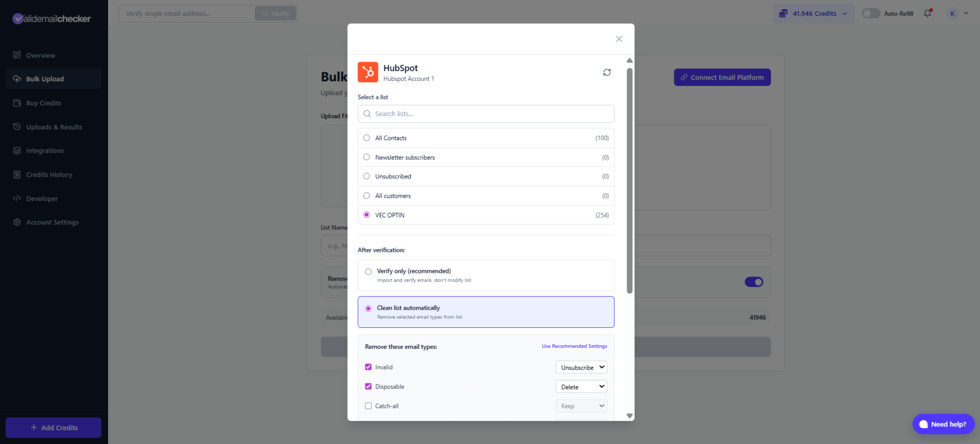Screen dimensions: 980x444
Task: Click the ValidEmailChecker logo
Action: coord(51,18)
